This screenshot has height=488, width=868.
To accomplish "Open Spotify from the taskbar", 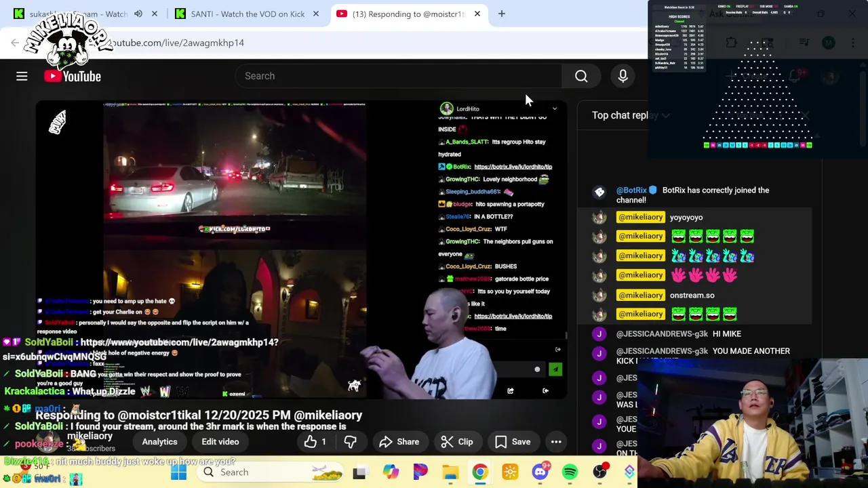I will click(570, 472).
